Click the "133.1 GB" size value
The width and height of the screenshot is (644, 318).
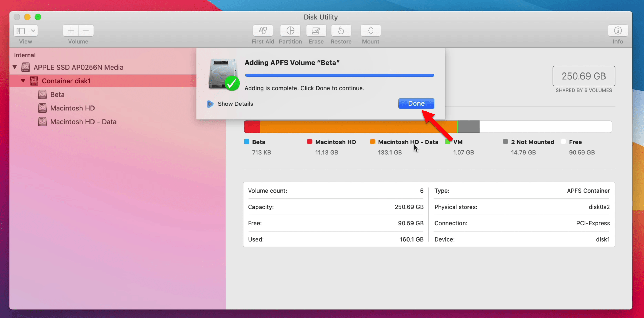coord(390,153)
